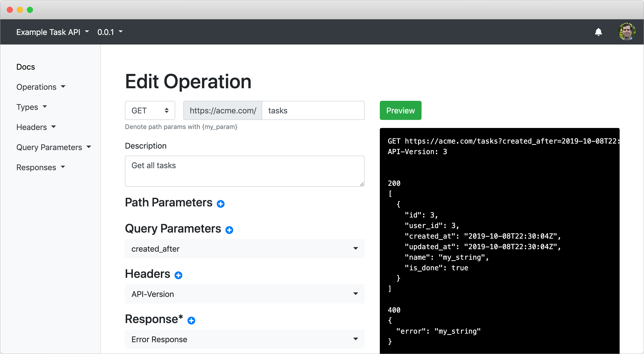Open the GET method selector

pos(150,110)
